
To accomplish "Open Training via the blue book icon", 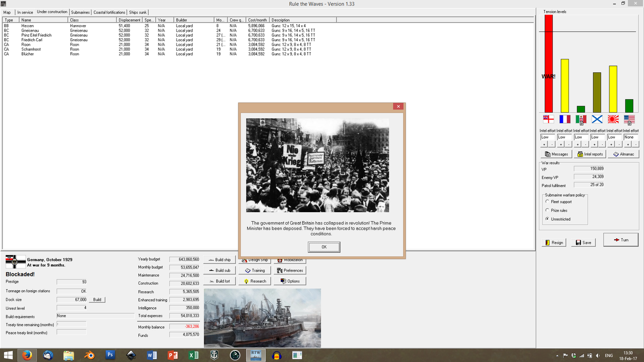I will (247, 270).
